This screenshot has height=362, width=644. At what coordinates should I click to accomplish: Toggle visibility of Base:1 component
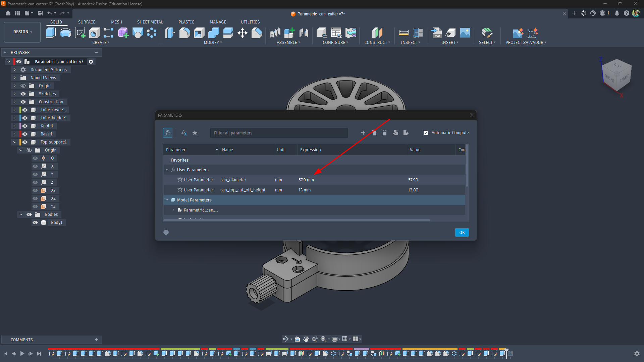[x=25, y=134]
